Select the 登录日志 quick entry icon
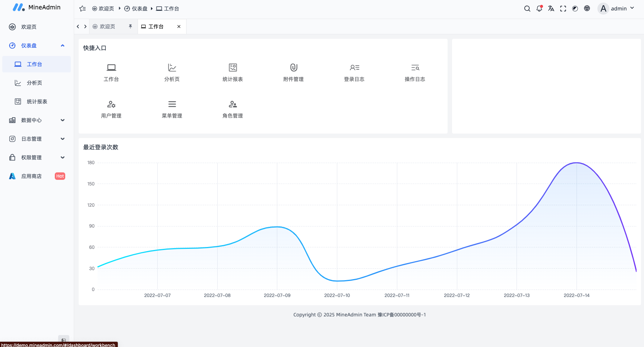Screen dimensions: 644x347 [354, 72]
